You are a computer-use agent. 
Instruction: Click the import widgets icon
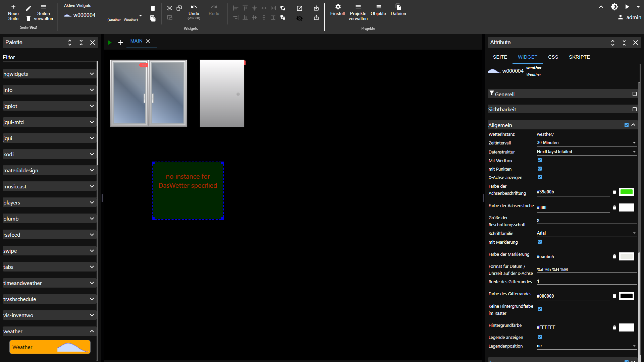(316, 8)
